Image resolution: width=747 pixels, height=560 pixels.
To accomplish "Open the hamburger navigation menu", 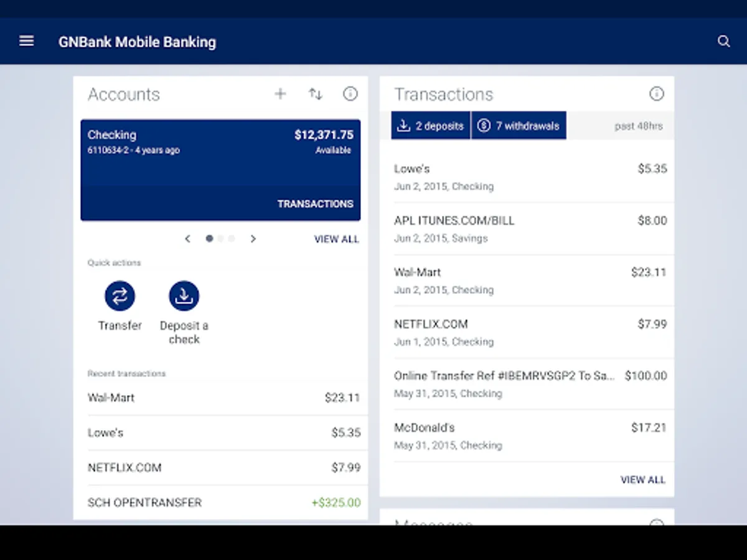I will tap(26, 41).
